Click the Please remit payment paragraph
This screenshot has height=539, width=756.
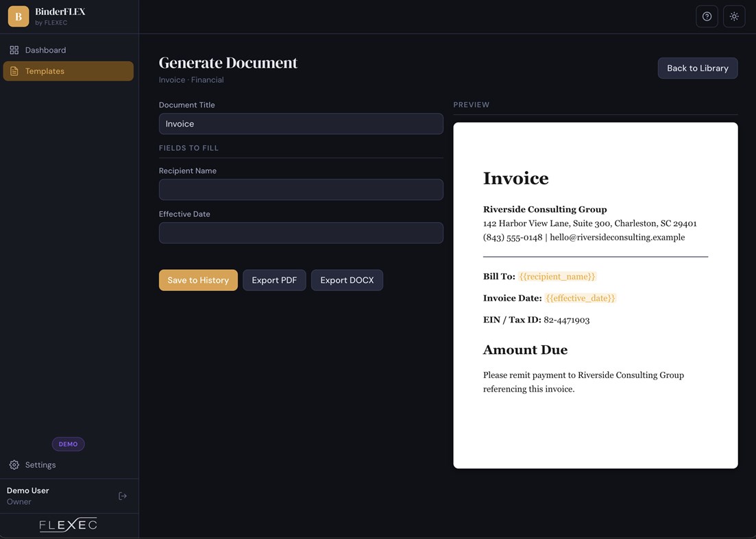[583, 382]
